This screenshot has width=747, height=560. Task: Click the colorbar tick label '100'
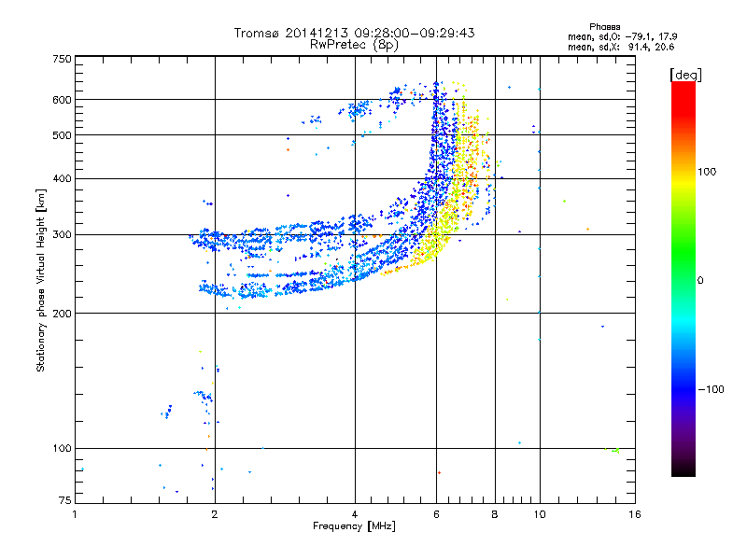click(707, 172)
